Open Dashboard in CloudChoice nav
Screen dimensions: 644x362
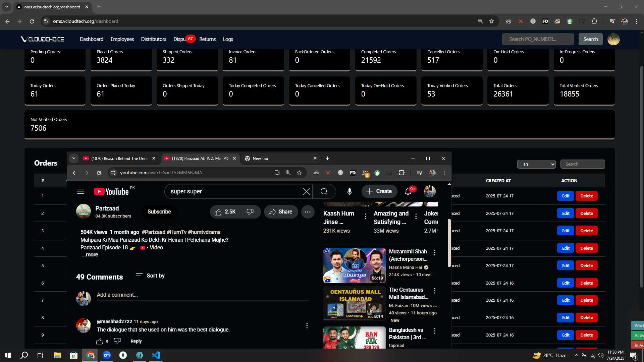pos(92,39)
